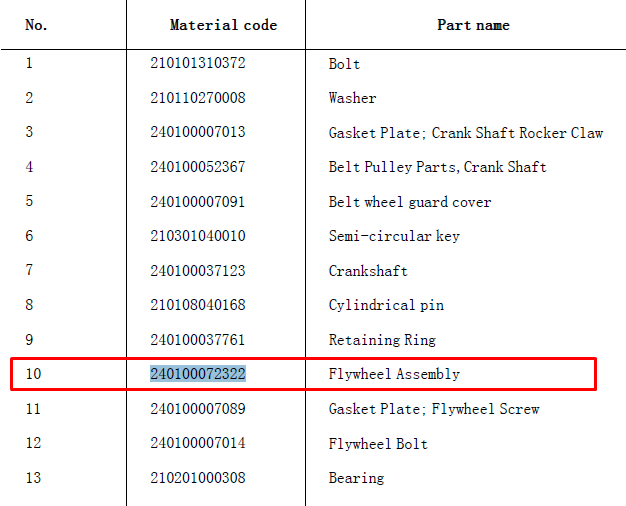Click the Material code column header

[223, 25]
